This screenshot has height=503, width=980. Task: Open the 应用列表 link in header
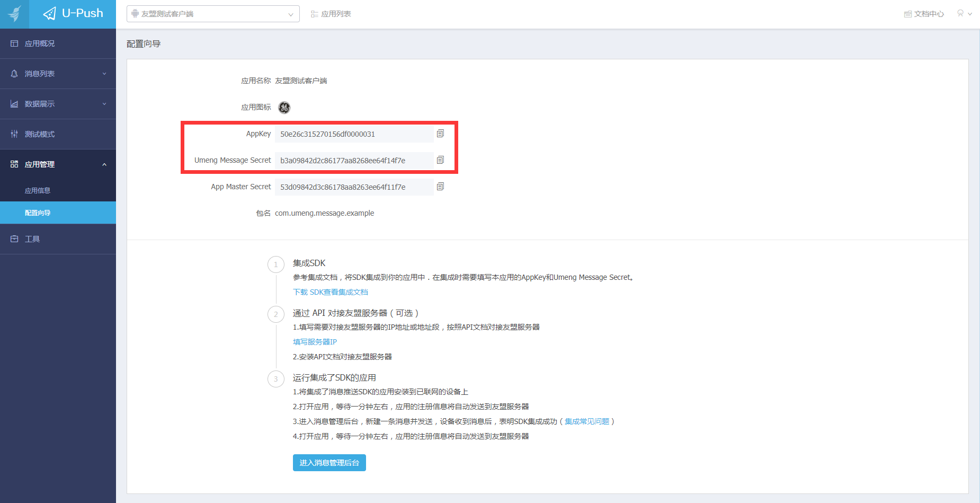coord(331,14)
